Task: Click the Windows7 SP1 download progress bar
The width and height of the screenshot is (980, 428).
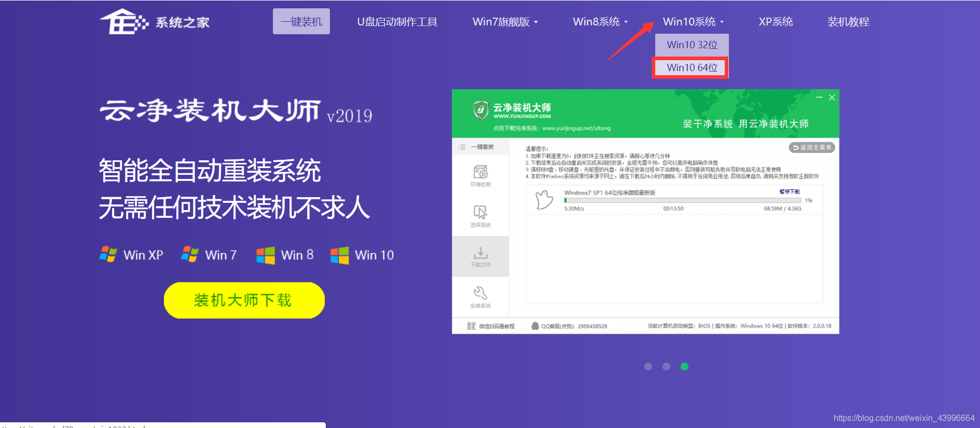Action: (682, 200)
